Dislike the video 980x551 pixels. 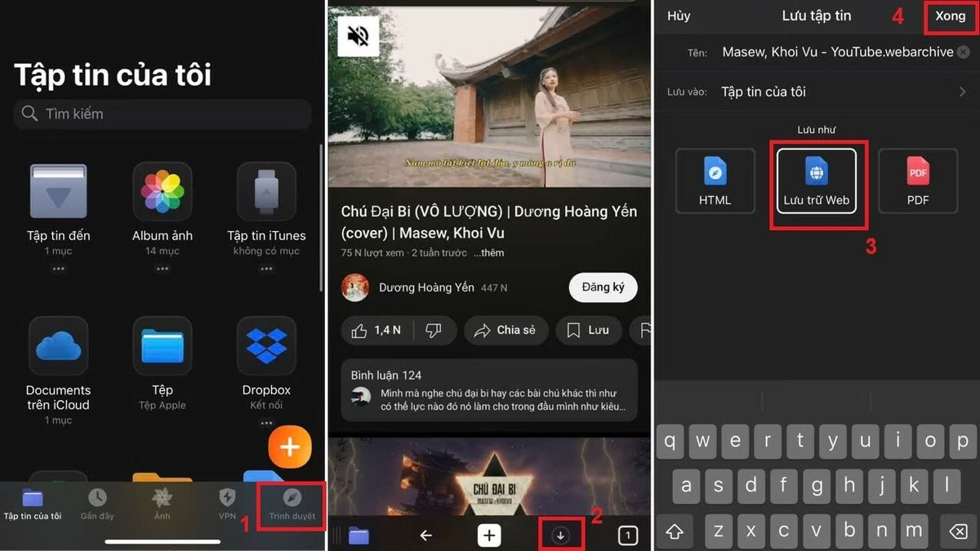pyautogui.click(x=438, y=330)
